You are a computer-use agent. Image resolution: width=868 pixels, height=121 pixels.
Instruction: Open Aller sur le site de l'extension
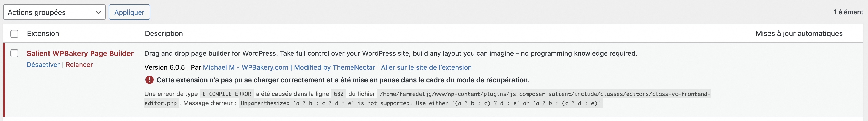[x=426, y=67]
